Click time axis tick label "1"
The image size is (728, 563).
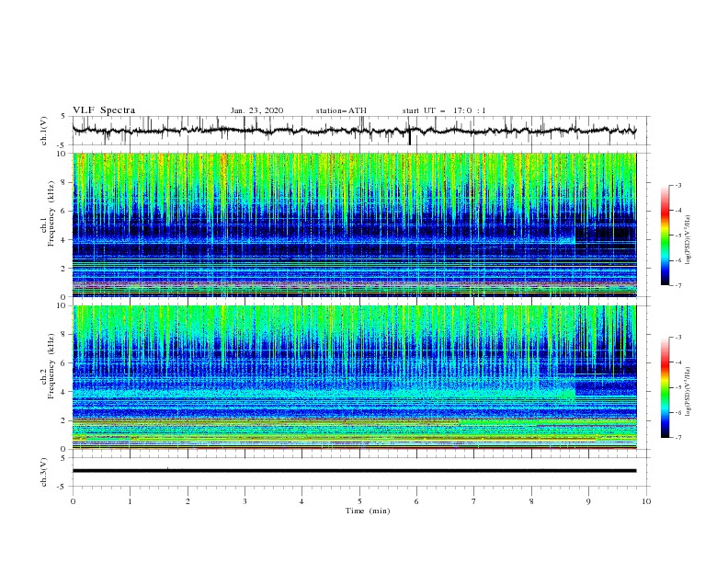[x=130, y=501]
